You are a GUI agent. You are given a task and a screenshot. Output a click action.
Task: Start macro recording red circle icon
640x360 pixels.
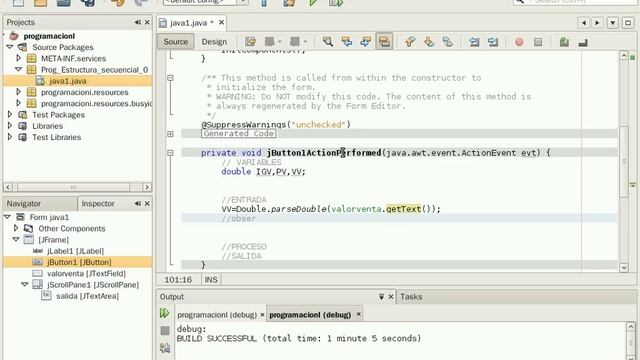(519, 42)
